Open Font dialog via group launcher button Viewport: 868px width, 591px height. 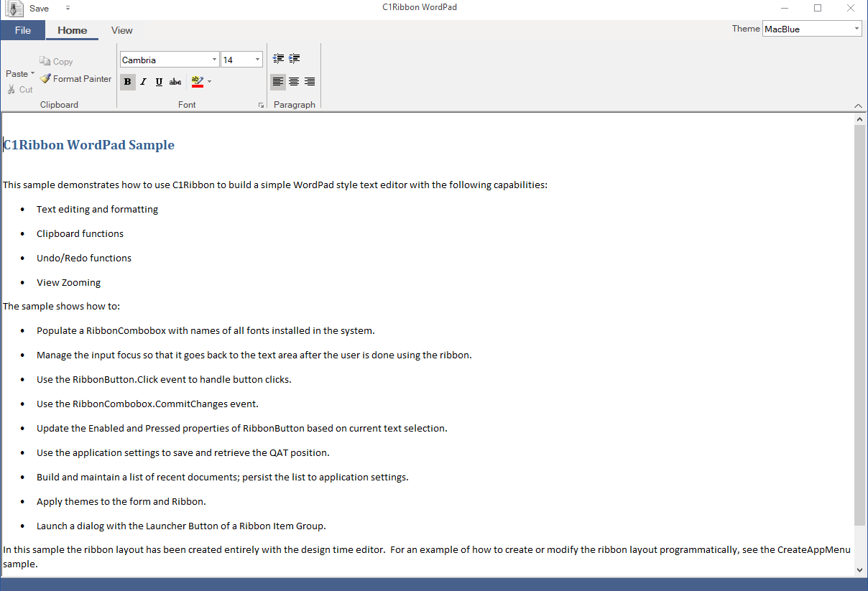(x=261, y=106)
